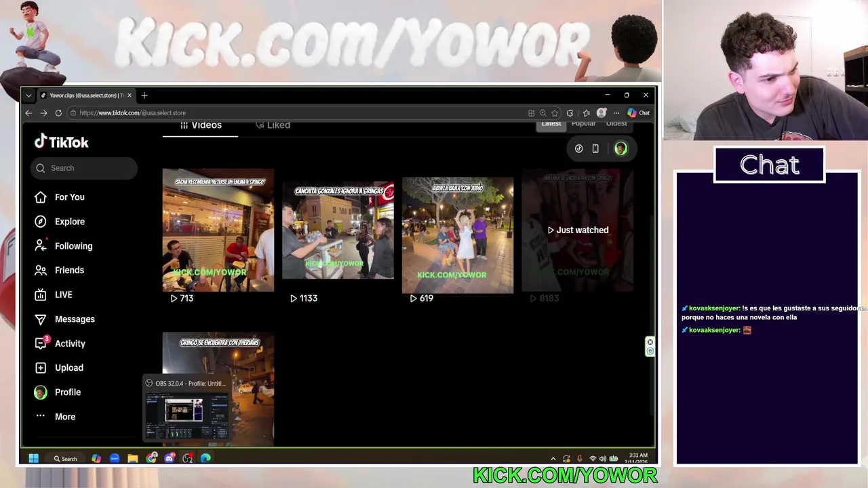Go forward in the browser
Screen dimensions: 868x488
pyautogui.click(x=43, y=113)
